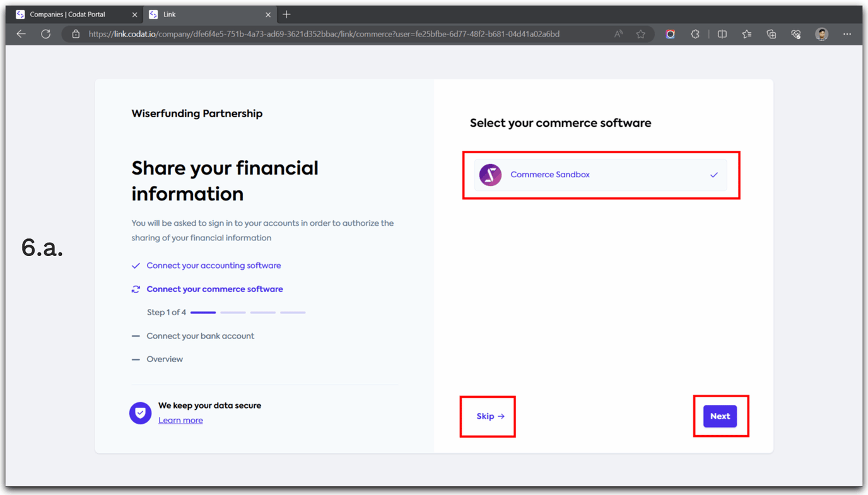
Task: Click the Commerce Sandbox provider logo
Action: coord(490,175)
